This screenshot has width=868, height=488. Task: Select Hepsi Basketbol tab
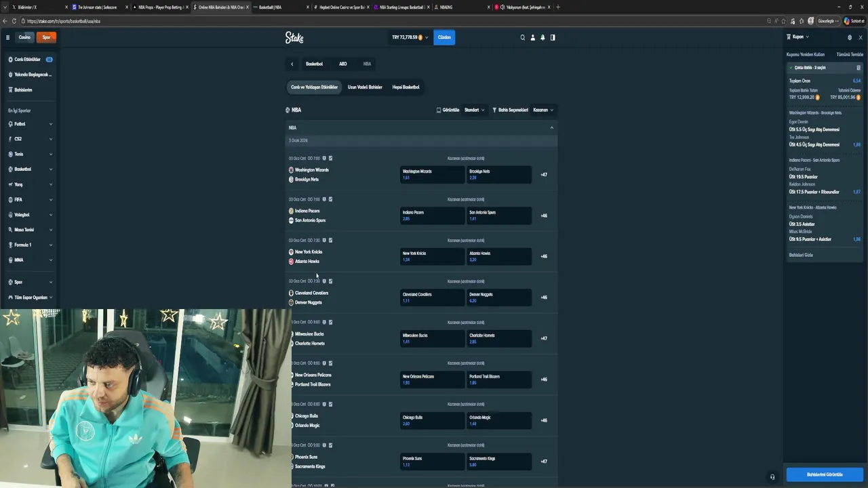coord(406,87)
